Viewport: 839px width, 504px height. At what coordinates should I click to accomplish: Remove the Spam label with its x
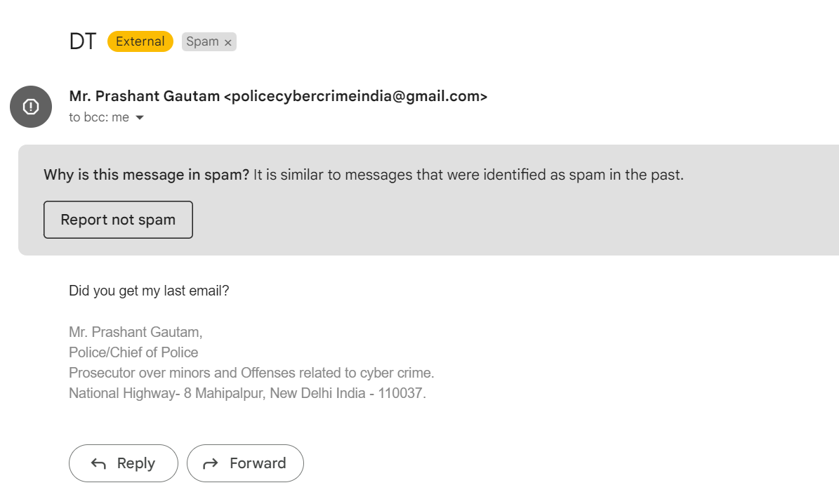tap(227, 42)
